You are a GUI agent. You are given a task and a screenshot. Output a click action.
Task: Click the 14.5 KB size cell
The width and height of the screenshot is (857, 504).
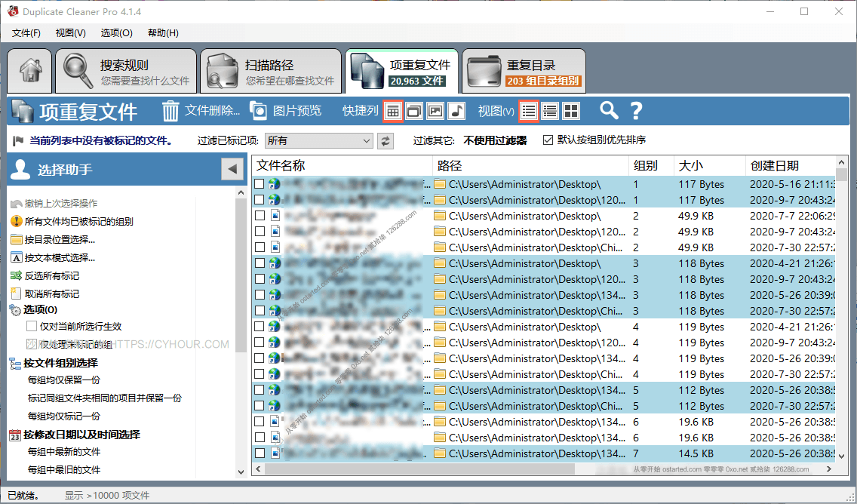pos(696,453)
